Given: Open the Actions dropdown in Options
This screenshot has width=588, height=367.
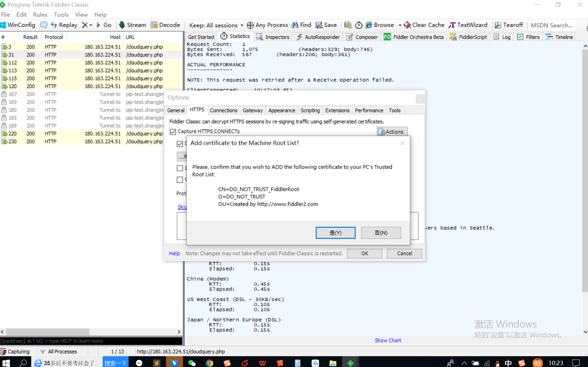Looking at the screenshot, I should click(392, 132).
